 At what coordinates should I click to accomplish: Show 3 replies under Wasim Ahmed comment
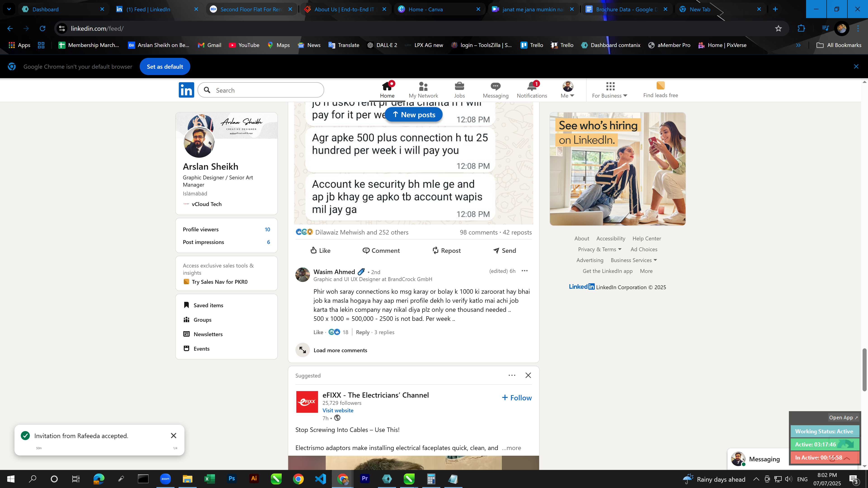(x=384, y=332)
